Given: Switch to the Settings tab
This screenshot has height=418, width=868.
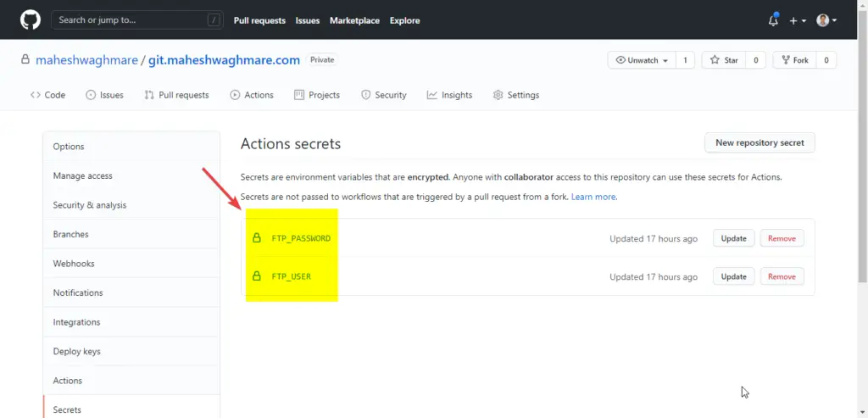Looking at the screenshot, I should pyautogui.click(x=516, y=95).
